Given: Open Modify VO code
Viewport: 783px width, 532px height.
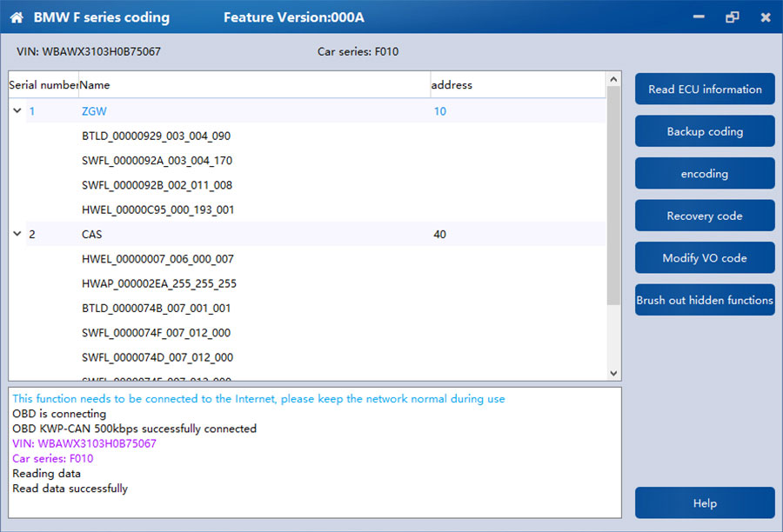Looking at the screenshot, I should point(705,257).
